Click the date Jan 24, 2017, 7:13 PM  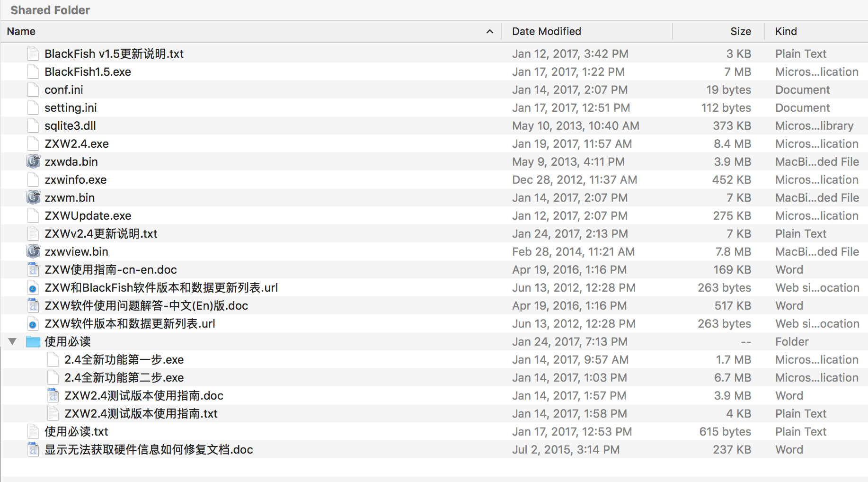tap(570, 341)
